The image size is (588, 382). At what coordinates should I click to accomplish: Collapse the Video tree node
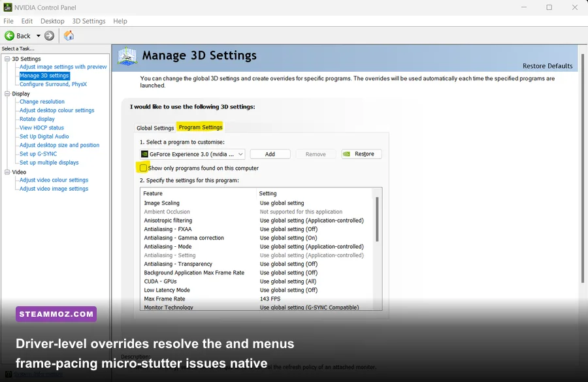(7, 172)
